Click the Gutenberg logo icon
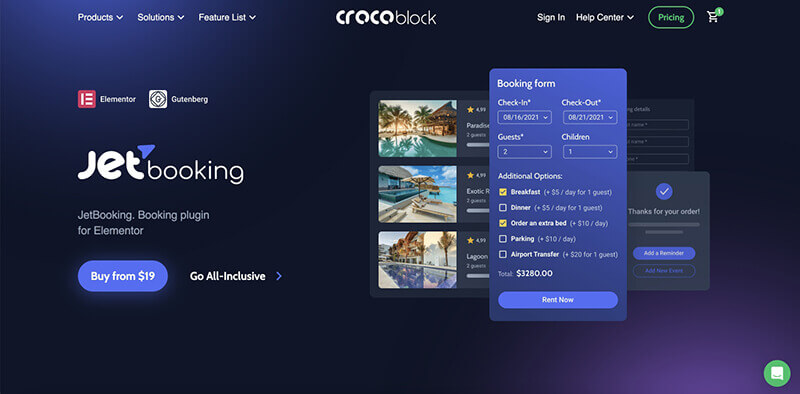The image size is (800, 394). click(x=158, y=99)
